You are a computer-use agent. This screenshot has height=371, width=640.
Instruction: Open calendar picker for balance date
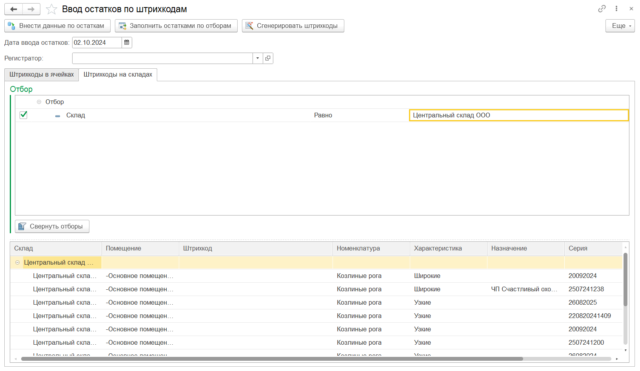click(x=127, y=42)
